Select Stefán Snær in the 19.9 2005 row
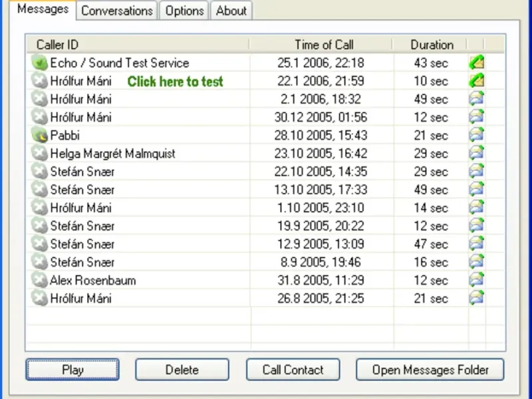Image resolution: width=532 pixels, height=399 pixels. pyautogui.click(x=82, y=226)
